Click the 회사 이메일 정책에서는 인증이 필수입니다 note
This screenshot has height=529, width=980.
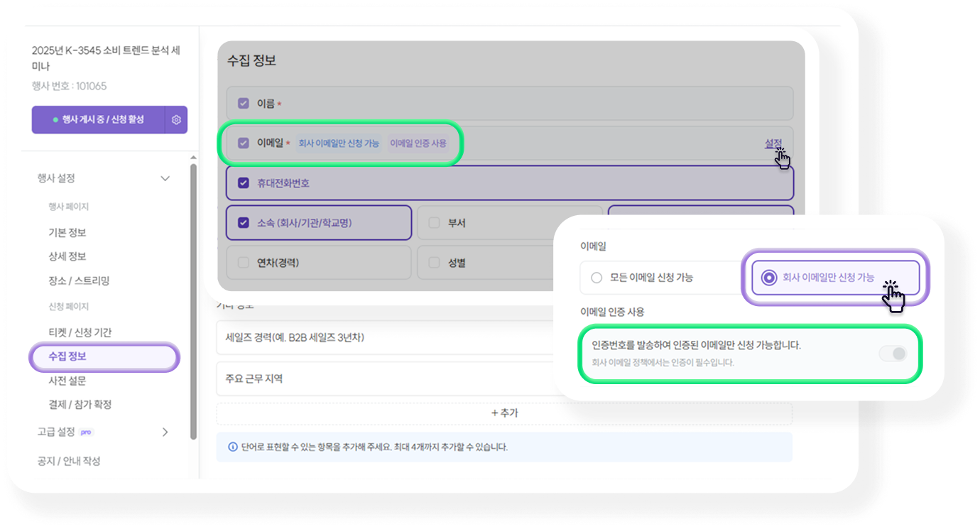(663, 362)
